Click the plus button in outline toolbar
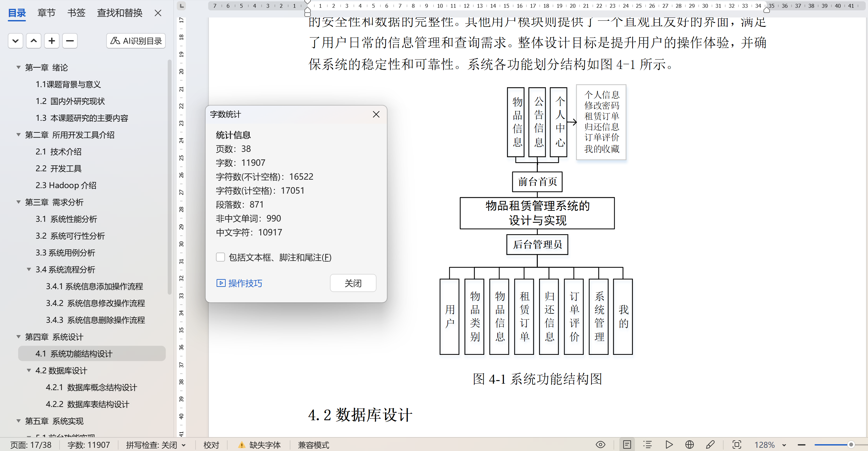This screenshot has height=451, width=868. (x=51, y=41)
